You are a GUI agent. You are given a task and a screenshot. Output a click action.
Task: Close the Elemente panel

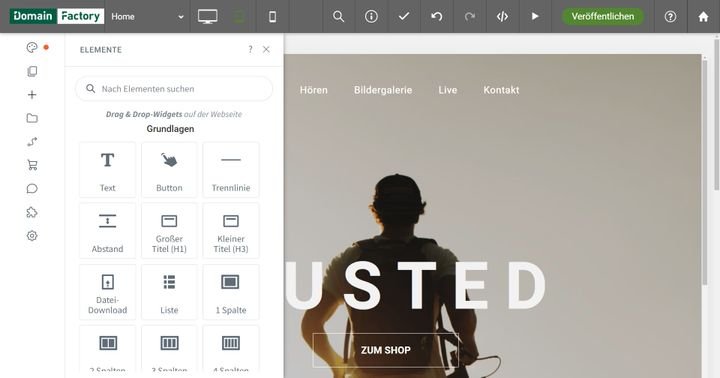(266, 49)
